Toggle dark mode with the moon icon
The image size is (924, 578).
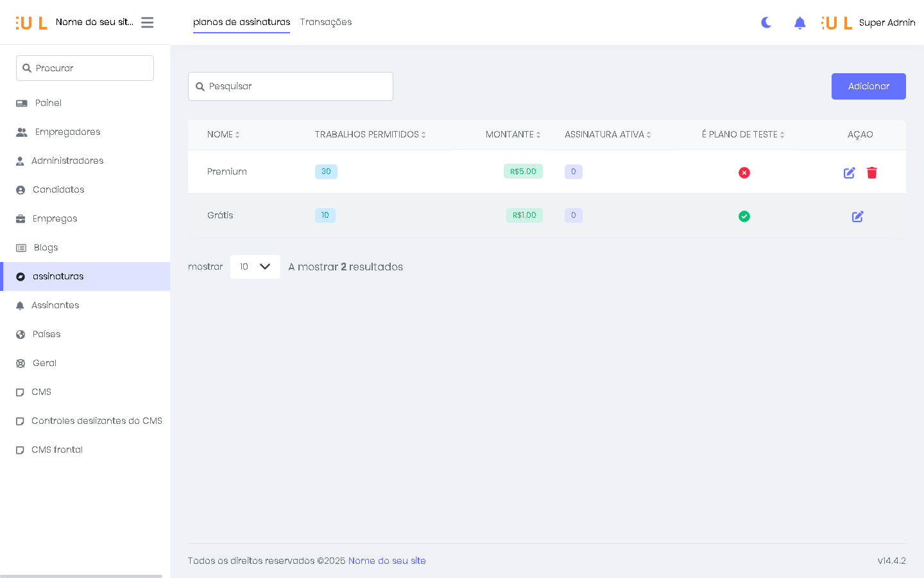(x=766, y=23)
